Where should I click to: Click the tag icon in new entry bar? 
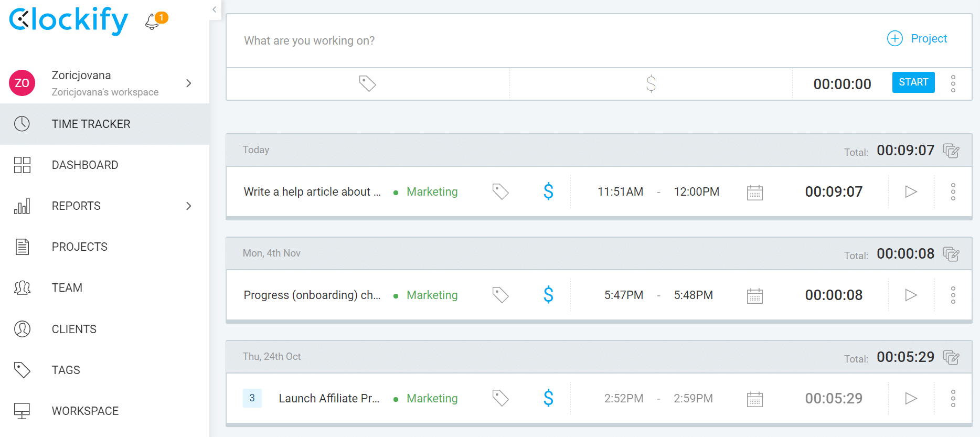click(x=367, y=83)
